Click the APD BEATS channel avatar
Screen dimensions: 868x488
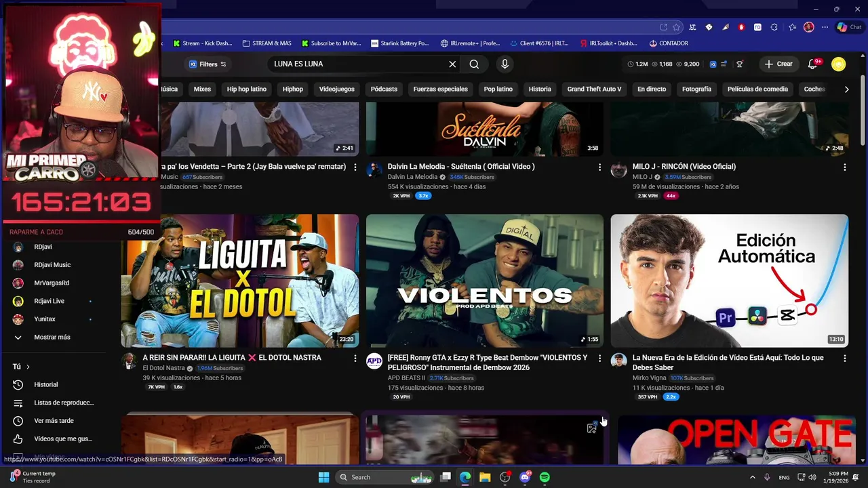tap(374, 361)
